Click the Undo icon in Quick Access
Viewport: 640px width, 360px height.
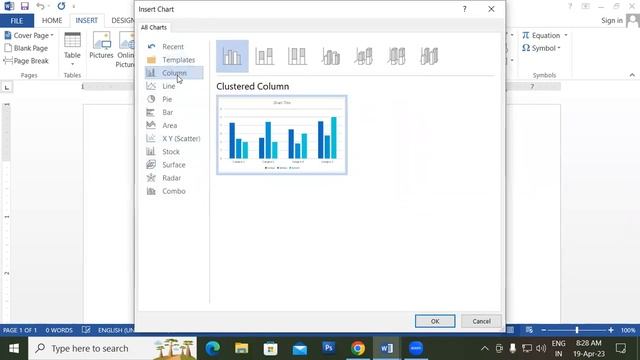[40, 6]
